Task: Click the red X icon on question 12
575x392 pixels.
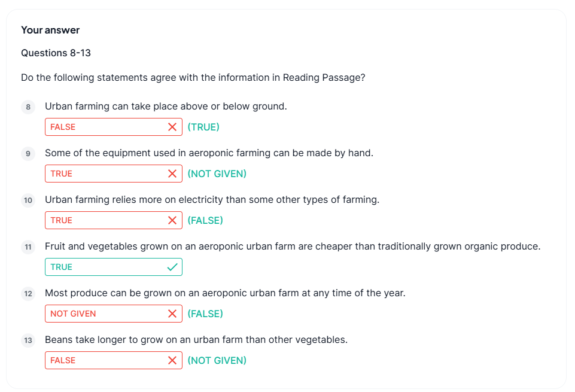Action: [x=172, y=314]
